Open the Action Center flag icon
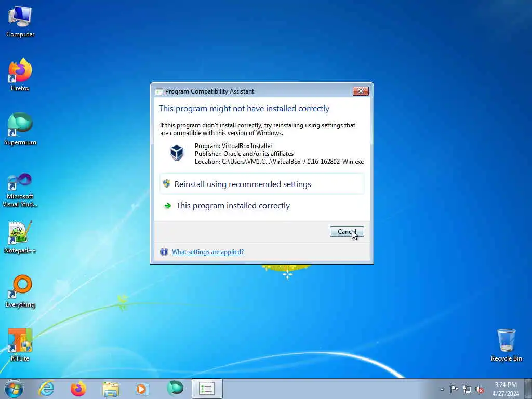Viewport: 532px width, 399px height. 454,389
